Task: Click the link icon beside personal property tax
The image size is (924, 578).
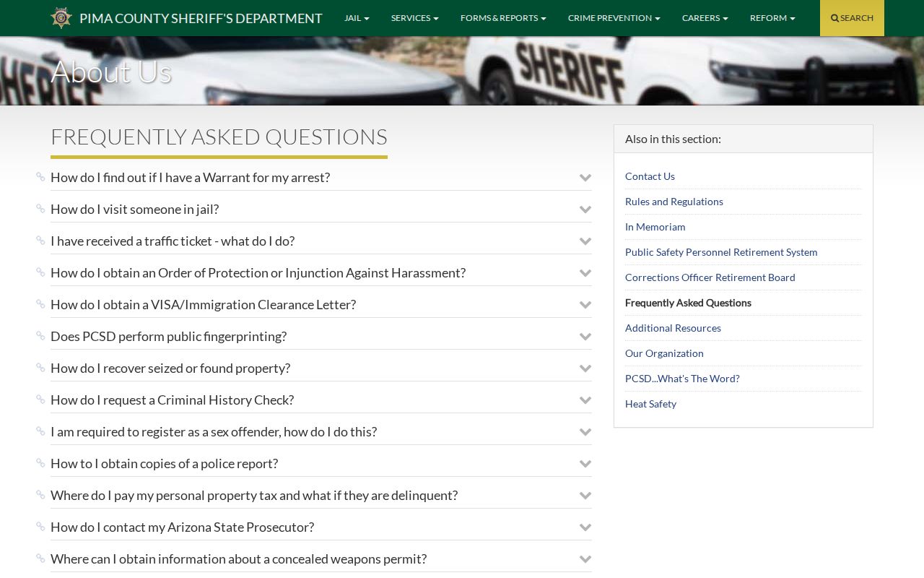Action: [40, 495]
